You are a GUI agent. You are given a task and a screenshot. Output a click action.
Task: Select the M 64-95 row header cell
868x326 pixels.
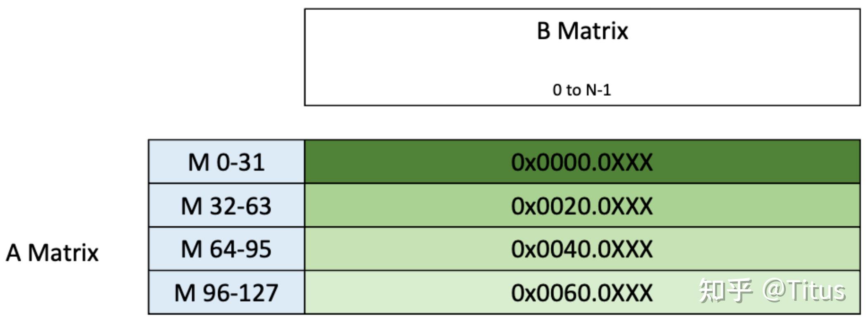point(226,249)
